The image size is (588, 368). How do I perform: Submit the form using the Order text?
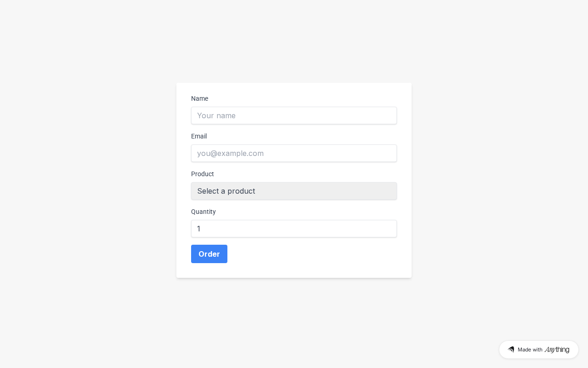(209, 254)
